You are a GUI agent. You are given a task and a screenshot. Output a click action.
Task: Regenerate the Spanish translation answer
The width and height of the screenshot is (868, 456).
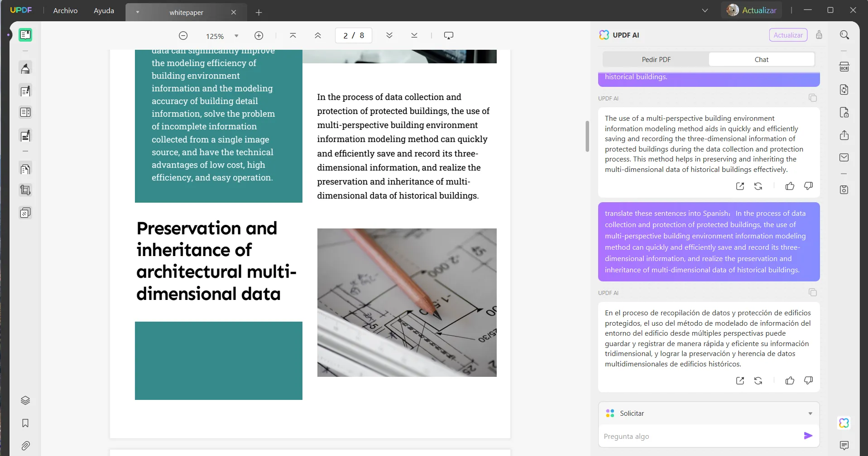coord(758,380)
